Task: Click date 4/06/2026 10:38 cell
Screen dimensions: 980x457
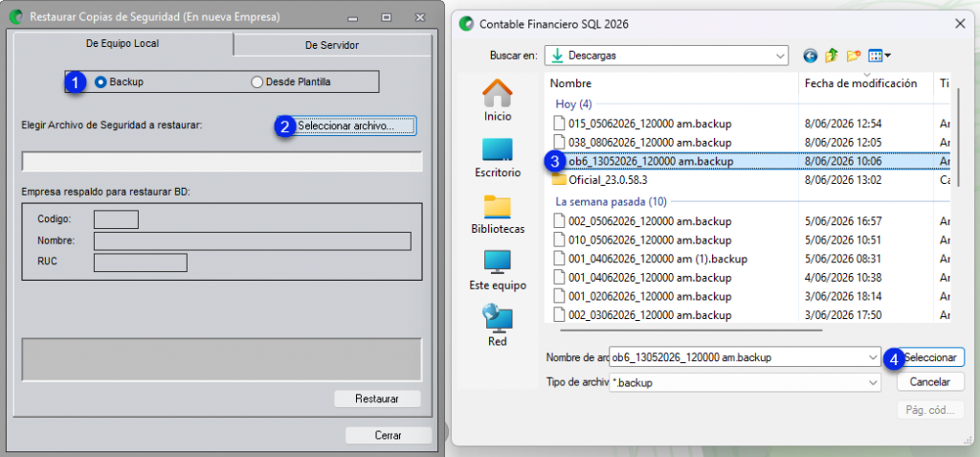Action: tap(842, 277)
